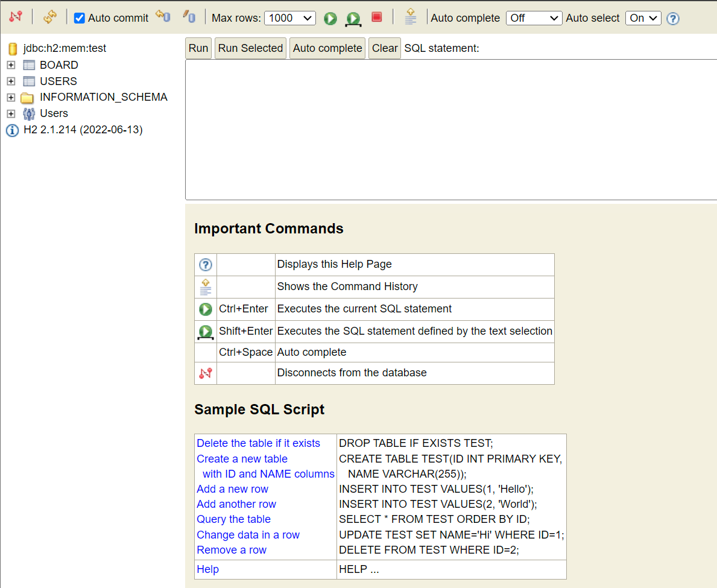The width and height of the screenshot is (717, 588).
Task: Click the Shift+Enter run selection icon
Action: [x=205, y=332]
